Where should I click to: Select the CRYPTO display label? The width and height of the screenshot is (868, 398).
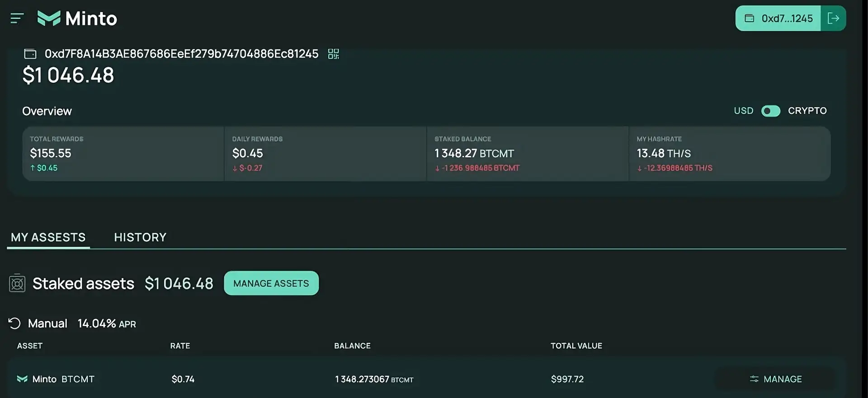(807, 111)
